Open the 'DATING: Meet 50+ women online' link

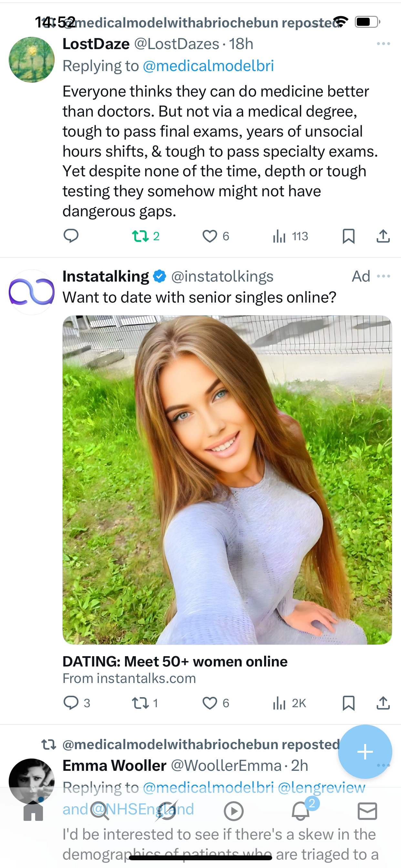pyautogui.click(x=175, y=661)
